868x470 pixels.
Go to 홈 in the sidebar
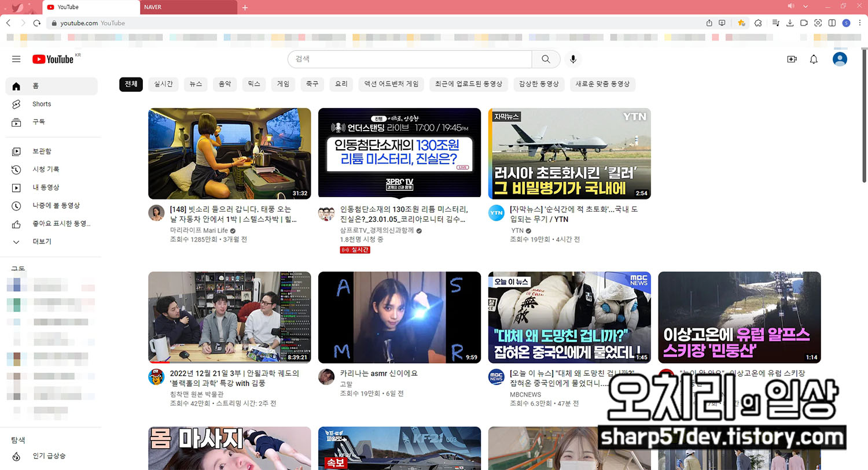click(x=52, y=86)
